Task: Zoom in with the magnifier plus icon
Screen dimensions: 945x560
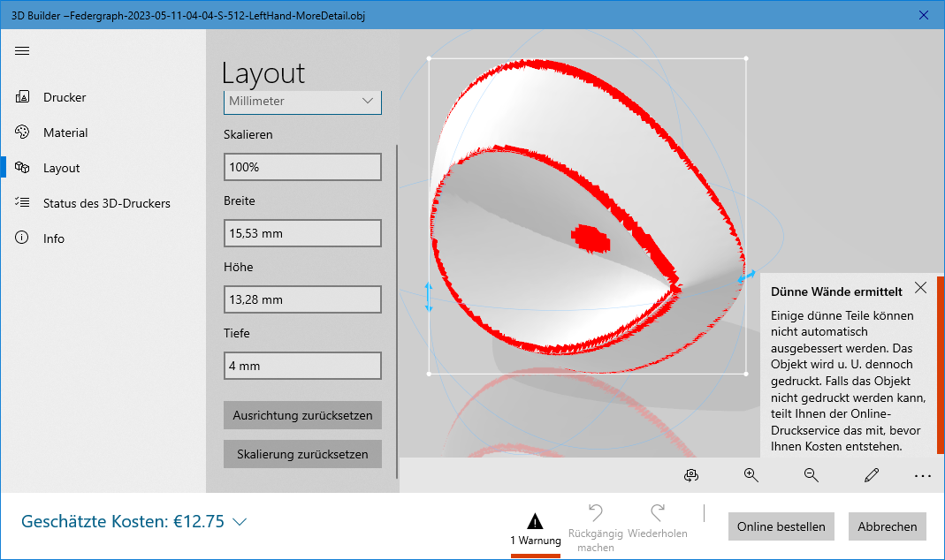Action: [751, 475]
